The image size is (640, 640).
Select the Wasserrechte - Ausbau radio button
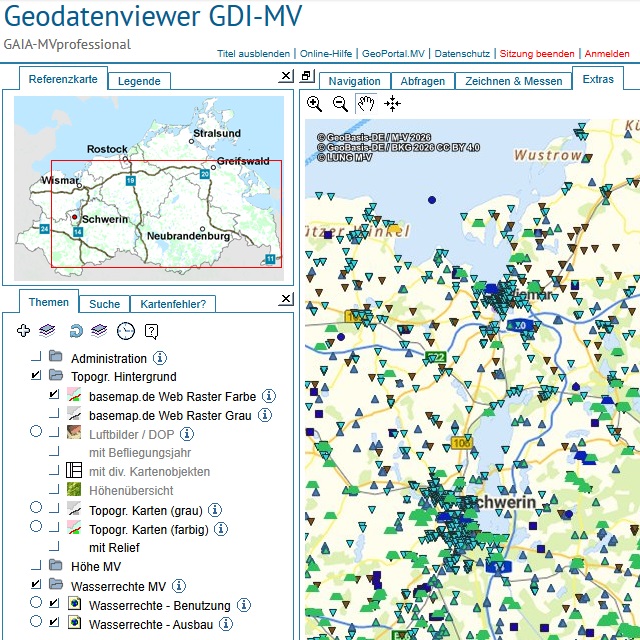(x=36, y=621)
